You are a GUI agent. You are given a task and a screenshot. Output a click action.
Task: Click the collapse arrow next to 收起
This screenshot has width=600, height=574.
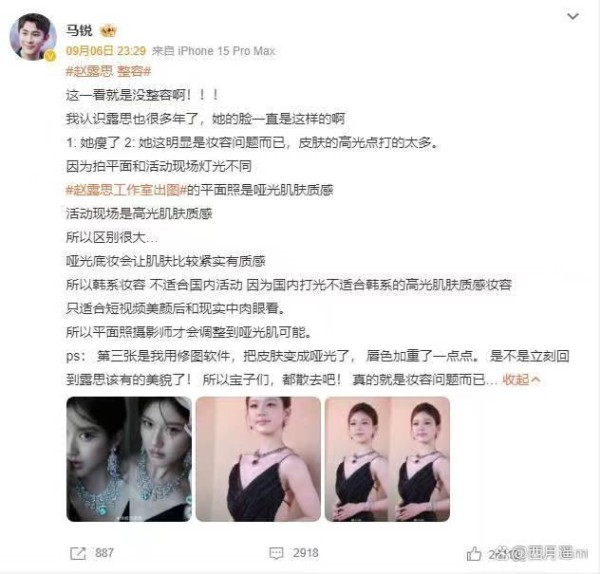(x=536, y=380)
